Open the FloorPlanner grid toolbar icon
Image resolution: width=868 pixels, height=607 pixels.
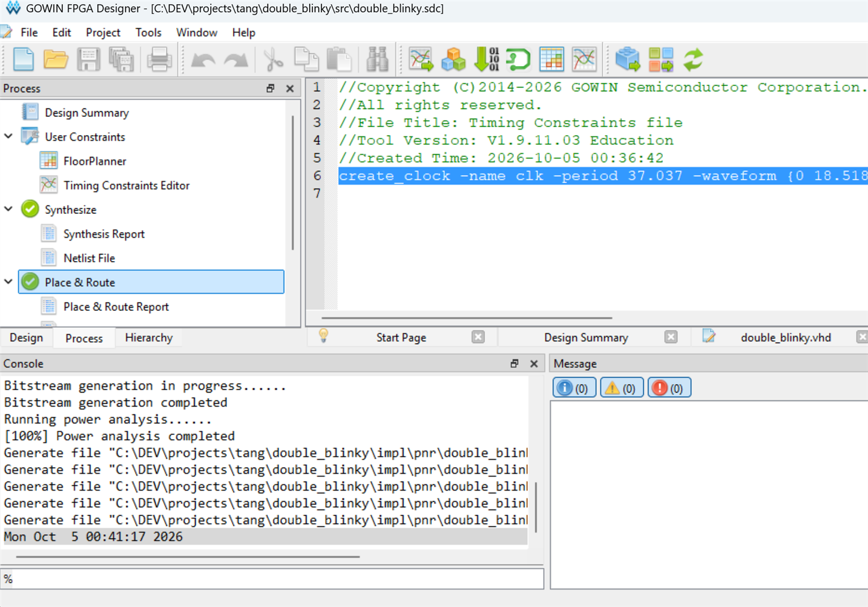point(551,59)
